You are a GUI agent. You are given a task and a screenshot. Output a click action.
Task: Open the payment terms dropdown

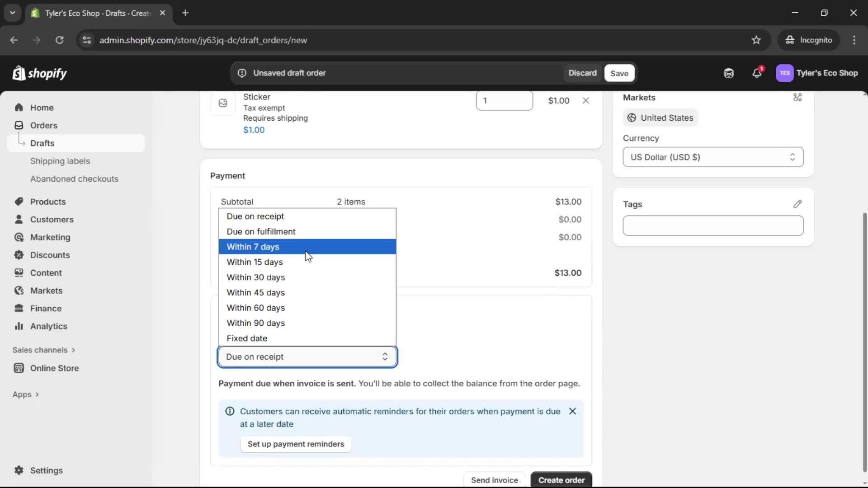pyautogui.click(x=307, y=357)
